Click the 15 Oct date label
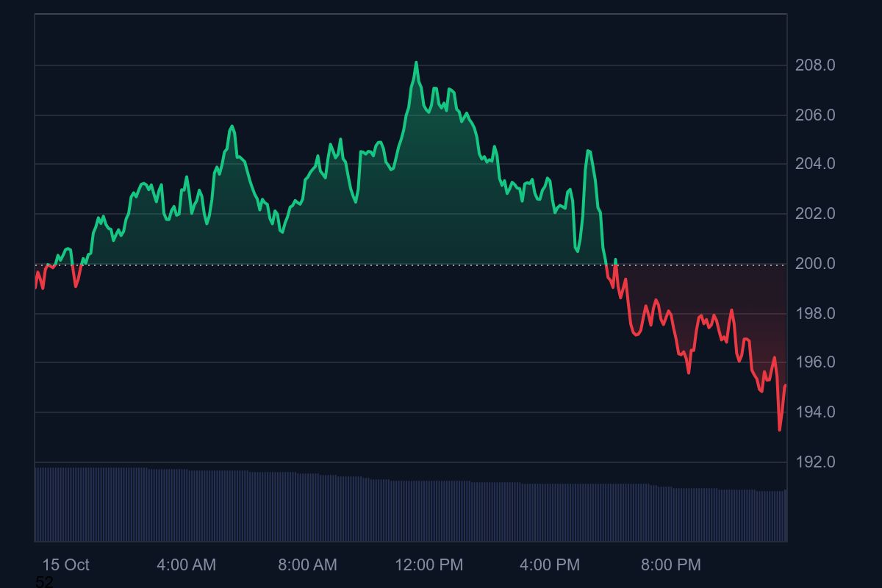The height and width of the screenshot is (588, 882). click(65, 564)
